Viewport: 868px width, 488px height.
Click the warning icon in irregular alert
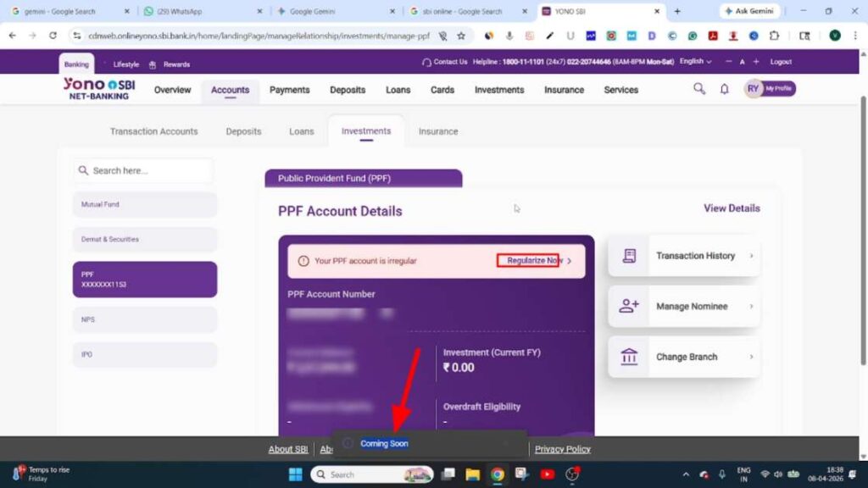(x=303, y=261)
